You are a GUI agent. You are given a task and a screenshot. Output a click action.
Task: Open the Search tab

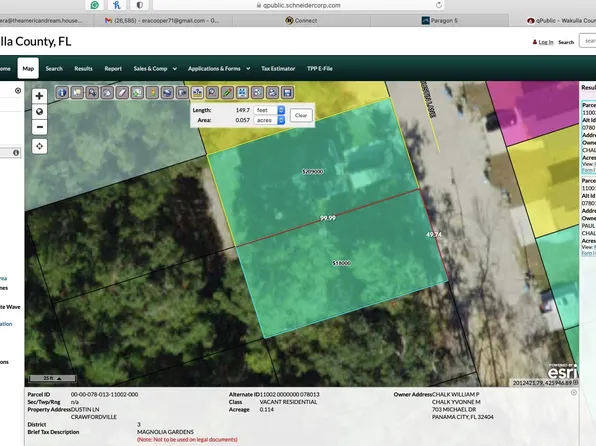[x=54, y=68]
